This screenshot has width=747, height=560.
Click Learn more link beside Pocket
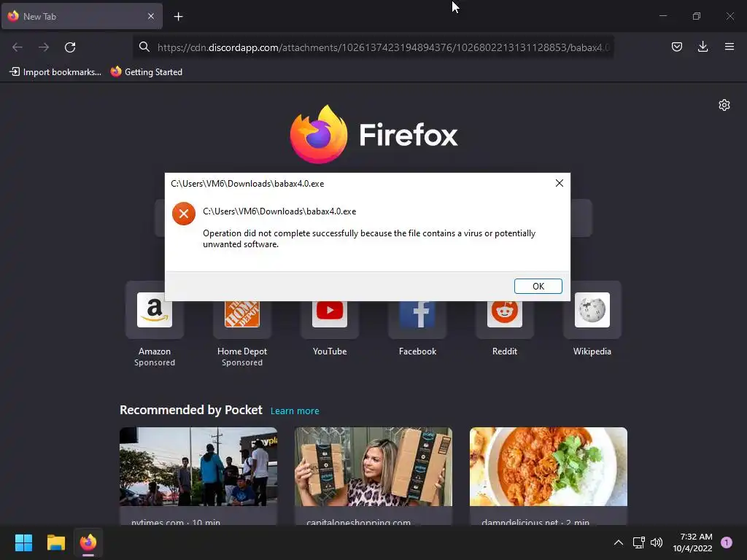[295, 411]
